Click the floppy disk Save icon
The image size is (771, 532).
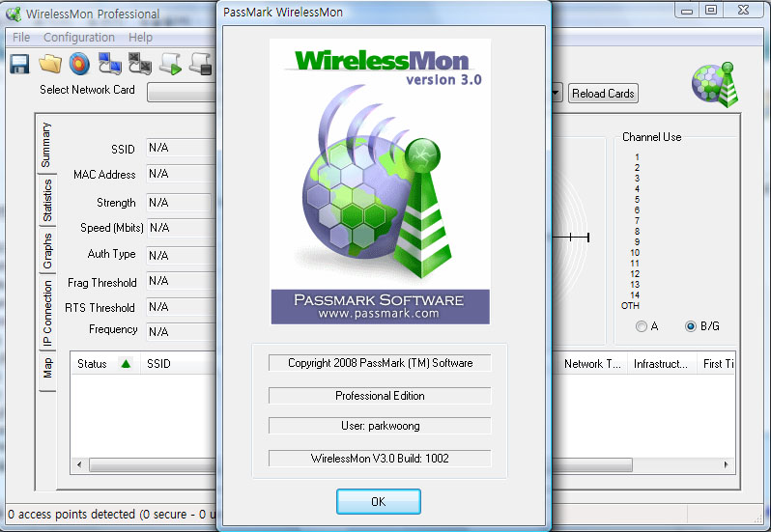click(x=19, y=65)
